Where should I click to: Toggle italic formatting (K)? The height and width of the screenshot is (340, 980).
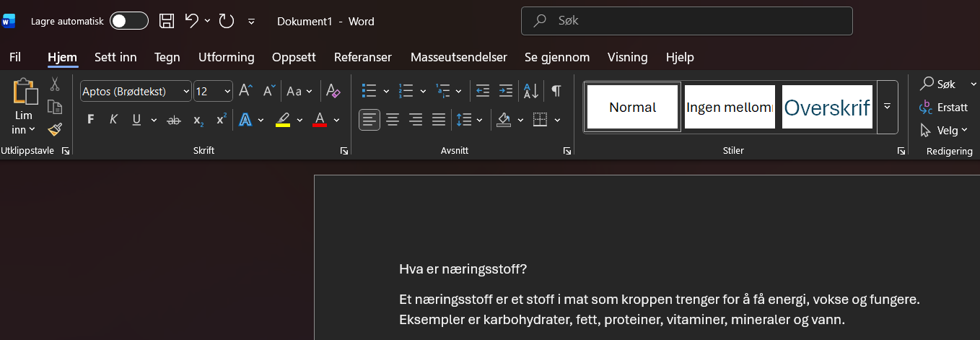click(113, 120)
